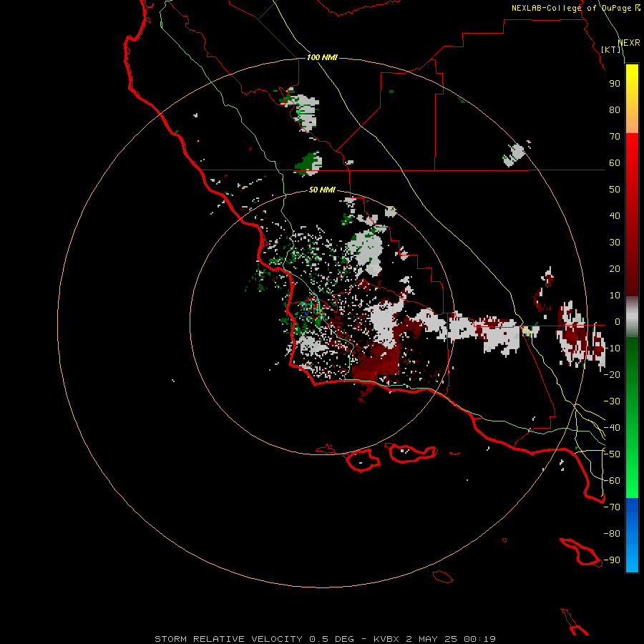Click the [KT] units label above color bar
Viewport: 644px width, 644px height.
[611, 49]
